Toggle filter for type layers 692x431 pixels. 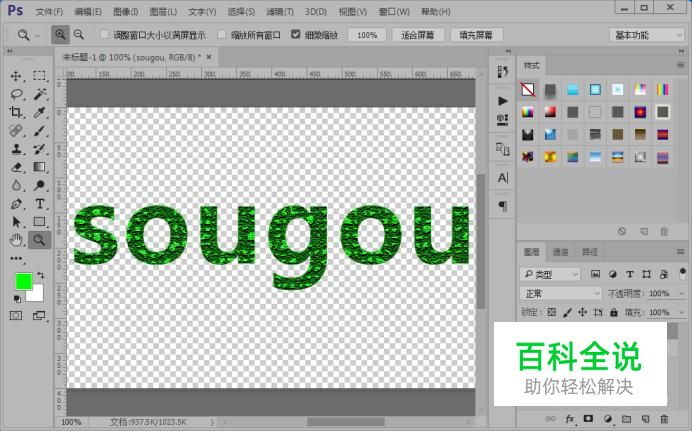click(x=629, y=274)
